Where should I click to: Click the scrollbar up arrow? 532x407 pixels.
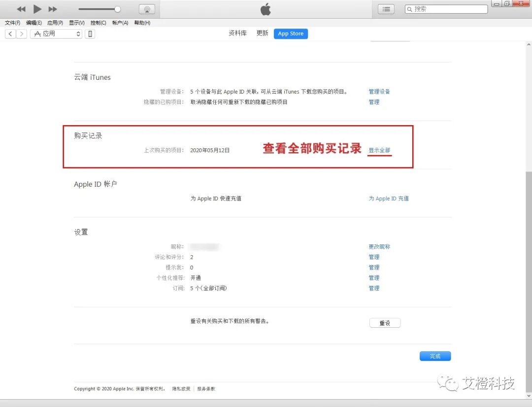coord(529,44)
